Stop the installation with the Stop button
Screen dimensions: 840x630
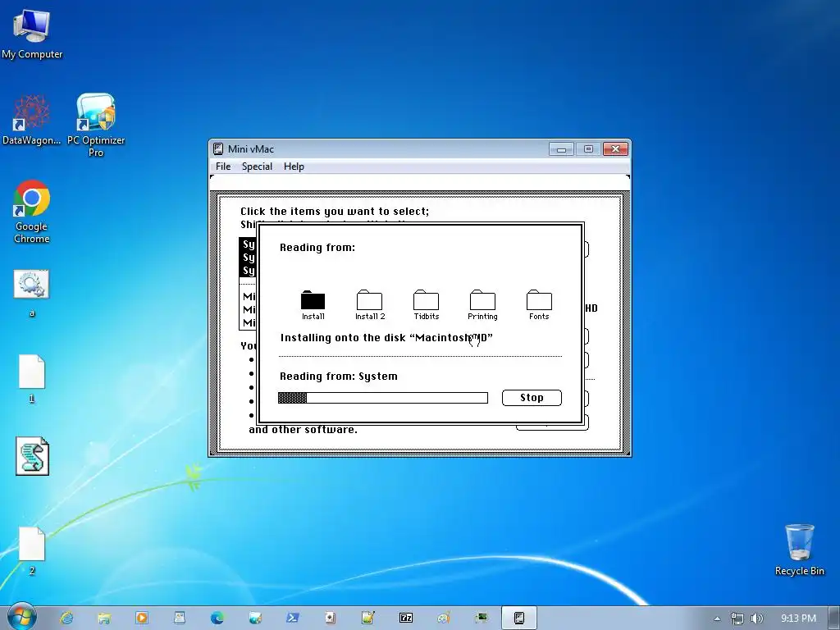532,398
